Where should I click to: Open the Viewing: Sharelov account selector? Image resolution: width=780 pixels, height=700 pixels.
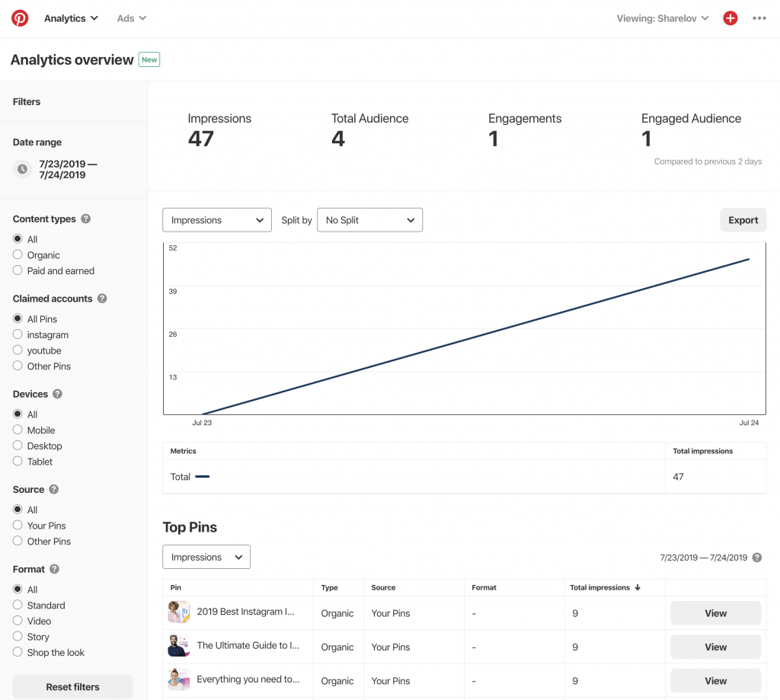[x=662, y=18]
